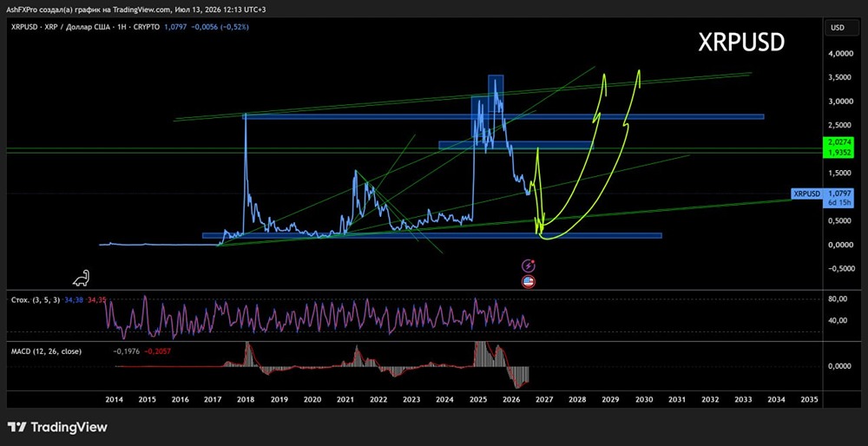Click the 3,0000 price axis value
Image resolution: width=868 pixels, height=446 pixels.
click(839, 102)
